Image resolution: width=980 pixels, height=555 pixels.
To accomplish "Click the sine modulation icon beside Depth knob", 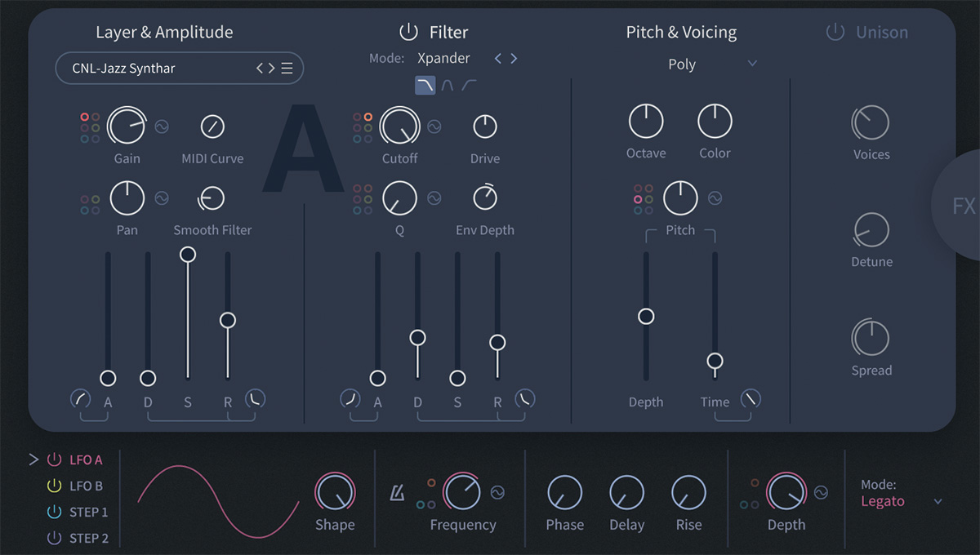I will click(821, 492).
